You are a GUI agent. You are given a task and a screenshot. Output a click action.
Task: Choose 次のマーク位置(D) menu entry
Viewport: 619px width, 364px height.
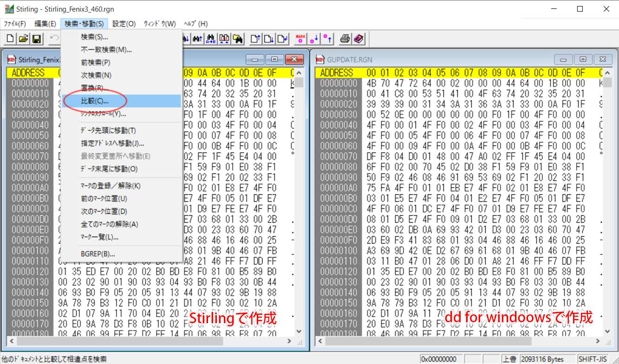coord(122,212)
